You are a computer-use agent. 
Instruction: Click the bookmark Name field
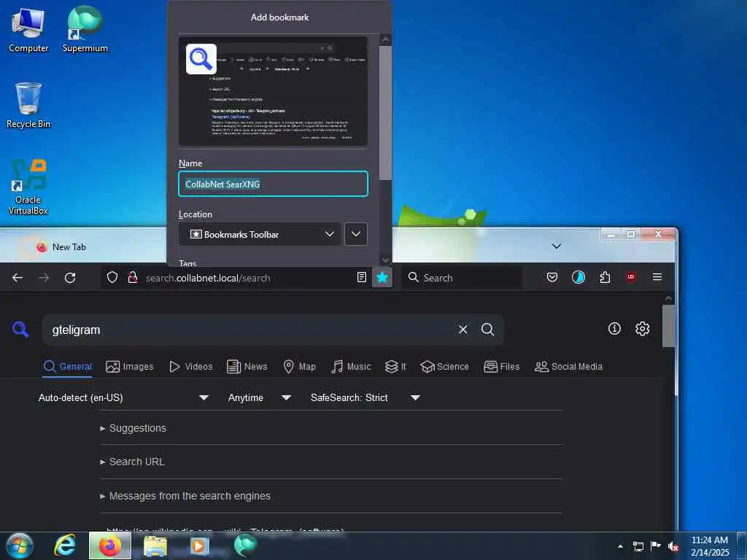(273, 184)
